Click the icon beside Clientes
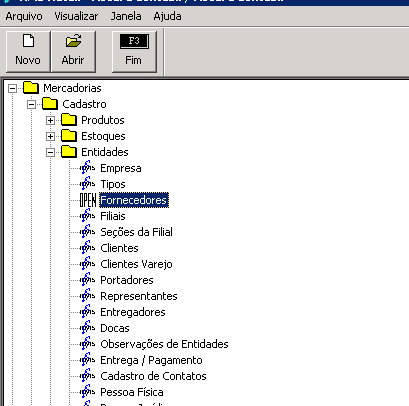409x406 pixels. pyautogui.click(x=87, y=247)
